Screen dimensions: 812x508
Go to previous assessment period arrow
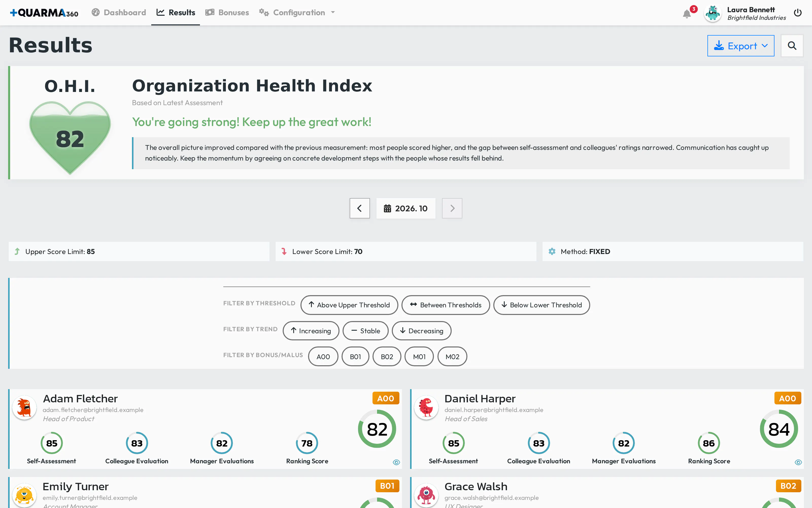point(360,208)
